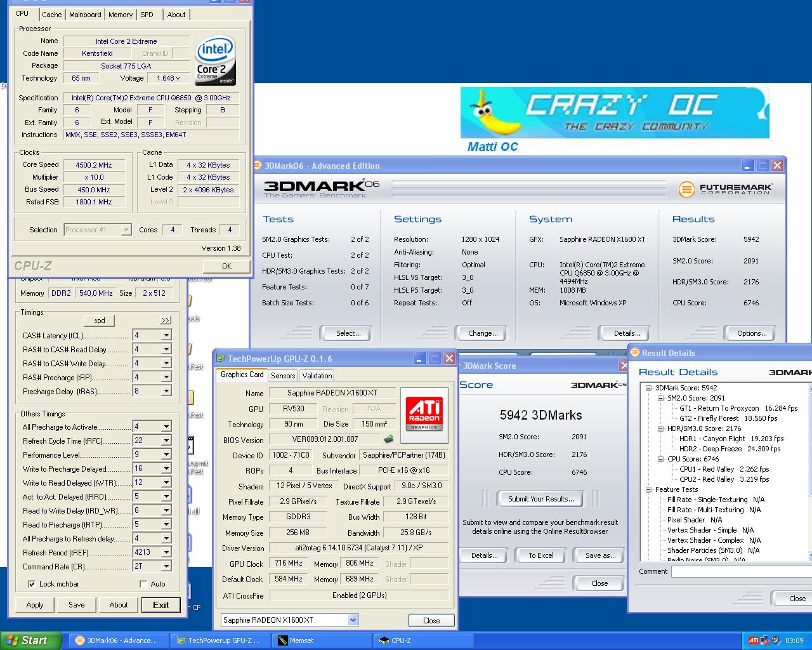Click the spd button in Memset Timings

100,321
